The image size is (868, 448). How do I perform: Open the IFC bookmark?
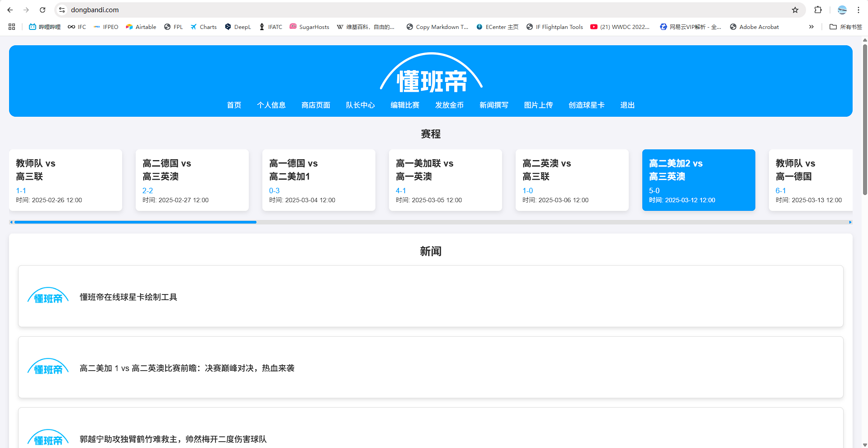[x=77, y=27]
